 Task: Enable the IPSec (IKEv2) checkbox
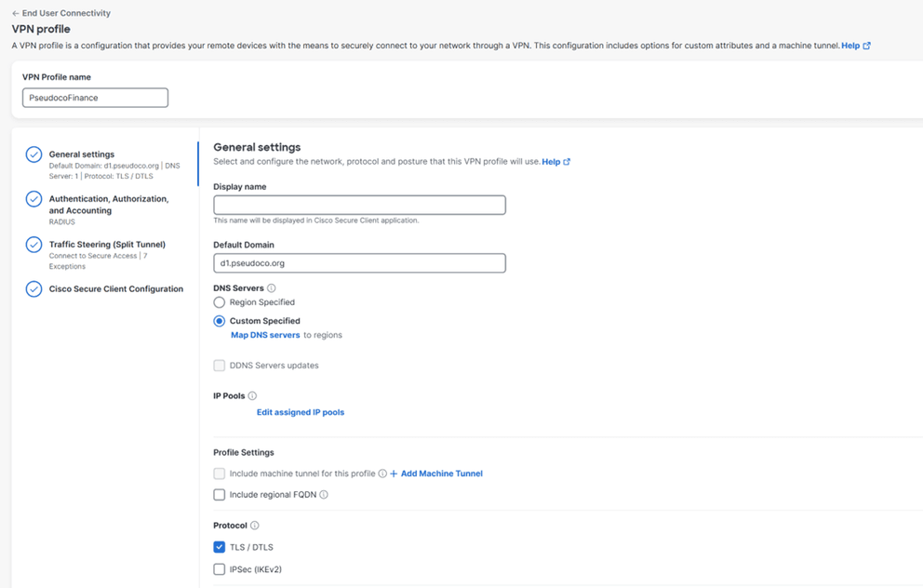pyautogui.click(x=219, y=568)
